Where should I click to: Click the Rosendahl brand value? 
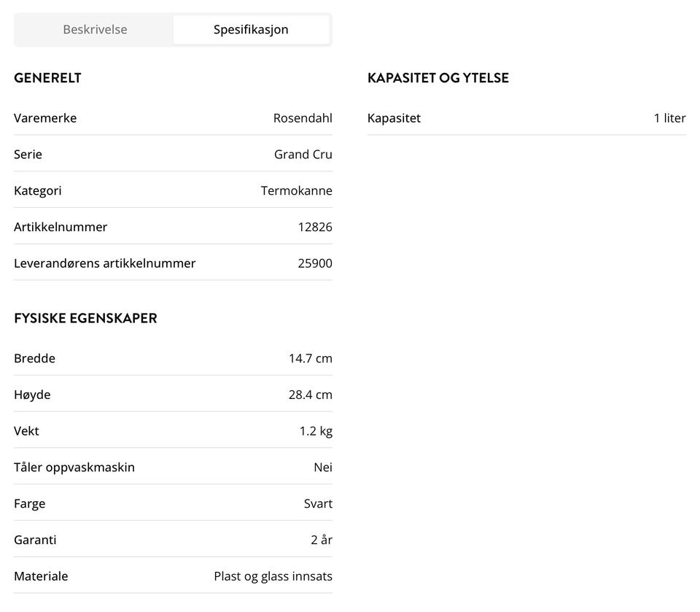[303, 118]
